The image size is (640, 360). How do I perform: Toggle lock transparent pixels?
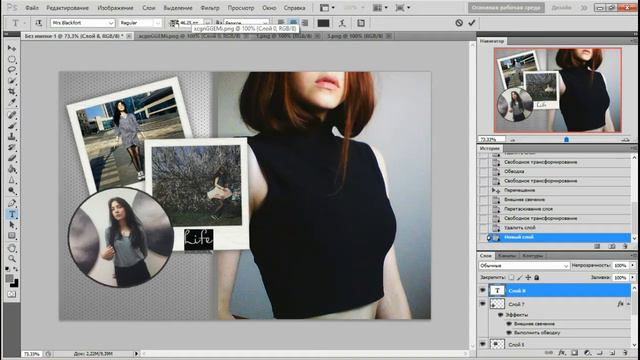511,277
